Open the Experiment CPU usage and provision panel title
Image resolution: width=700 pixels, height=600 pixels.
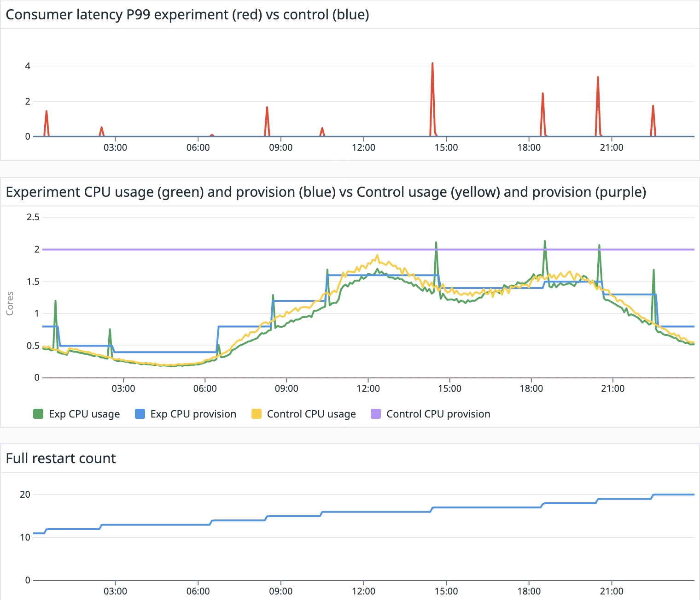[x=326, y=192]
